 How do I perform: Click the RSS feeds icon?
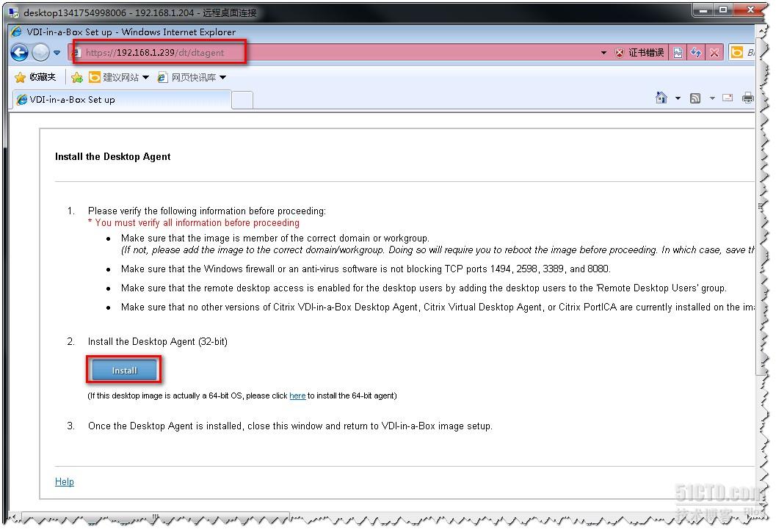[695, 98]
